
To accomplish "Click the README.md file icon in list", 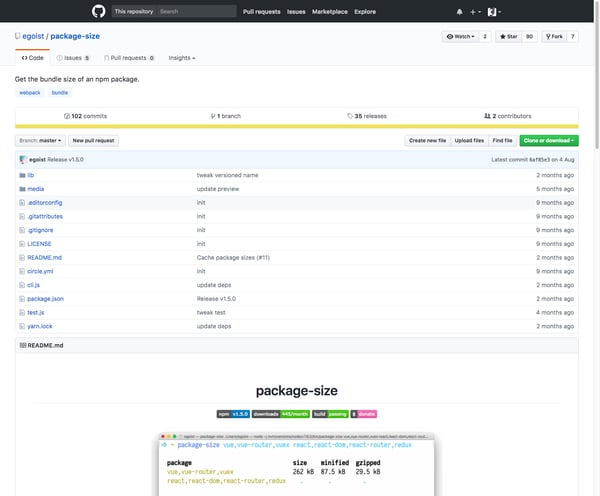I will tap(22, 258).
